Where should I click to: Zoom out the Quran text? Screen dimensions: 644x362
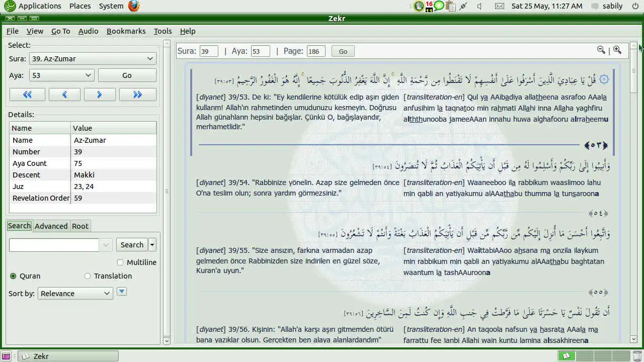601,50
